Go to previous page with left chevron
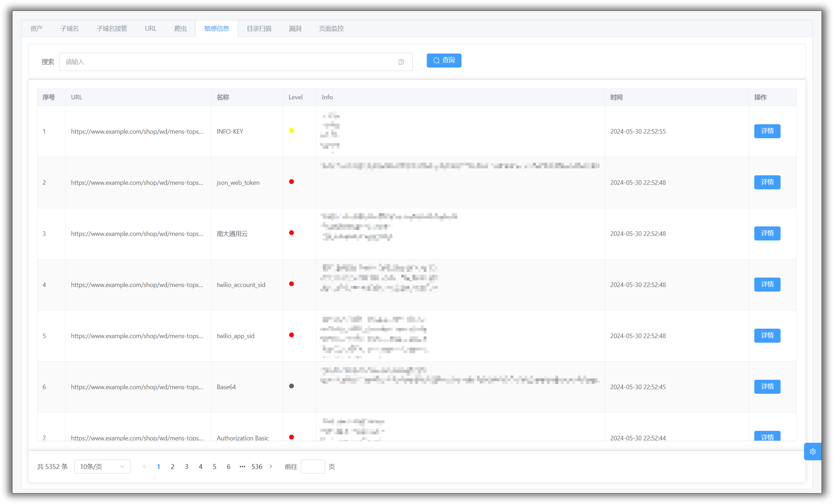834x504 pixels. [x=144, y=466]
